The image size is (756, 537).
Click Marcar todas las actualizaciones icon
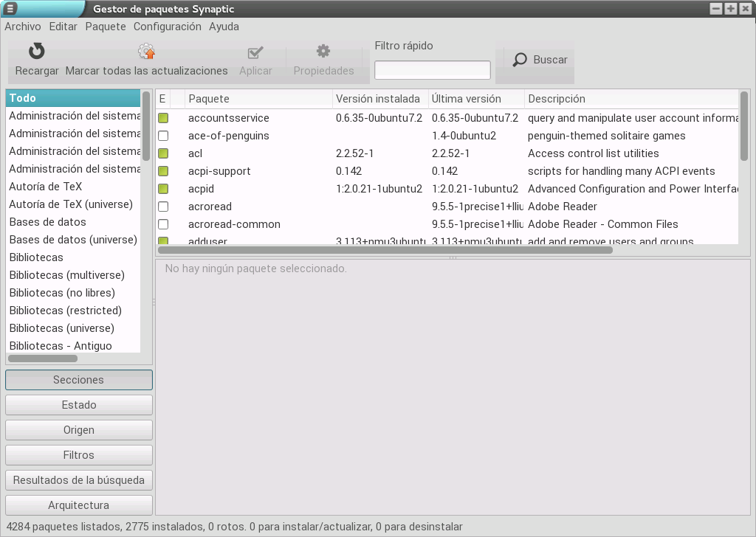[x=146, y=52]
